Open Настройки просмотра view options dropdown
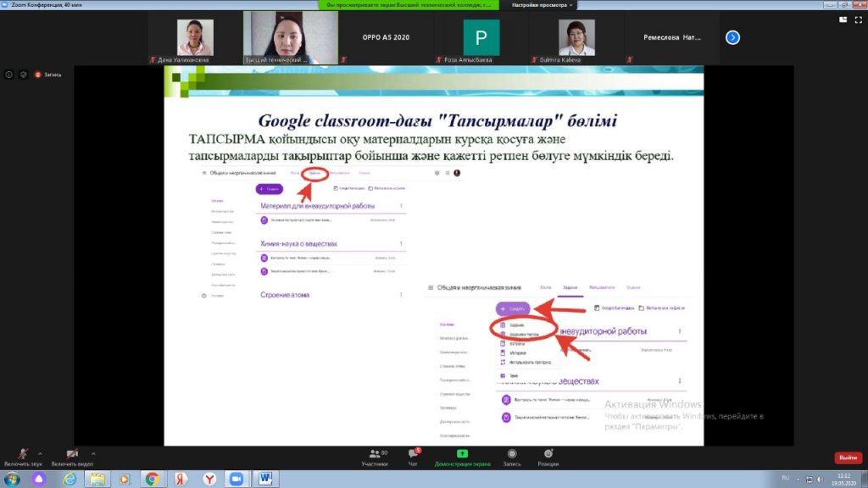Viewport: 868px width, 488px height. click(542, 5)
